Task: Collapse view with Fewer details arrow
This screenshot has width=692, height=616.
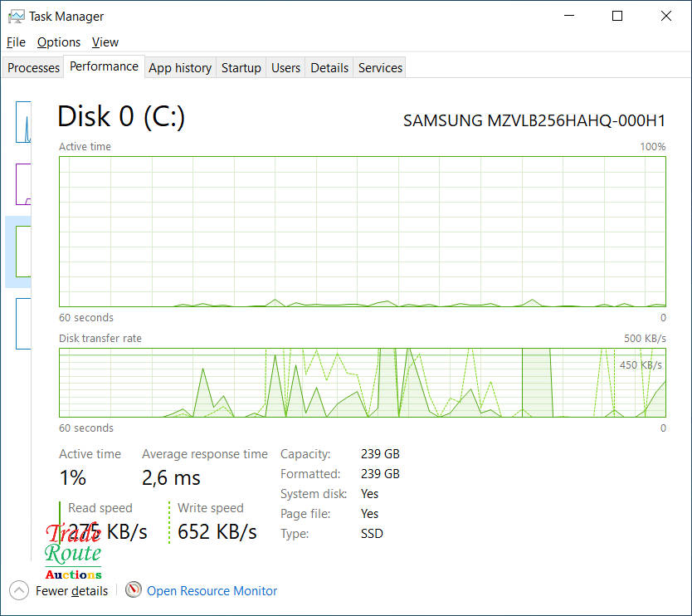Action: tap(18, 590)
